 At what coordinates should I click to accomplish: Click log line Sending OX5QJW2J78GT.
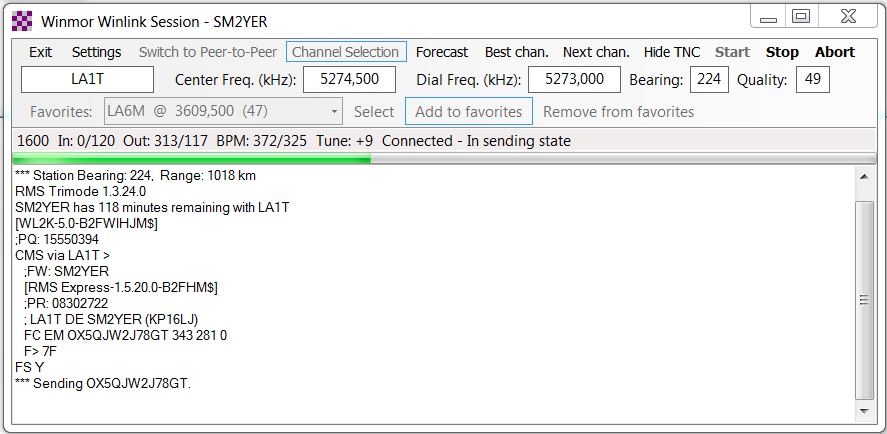point(103,384)
